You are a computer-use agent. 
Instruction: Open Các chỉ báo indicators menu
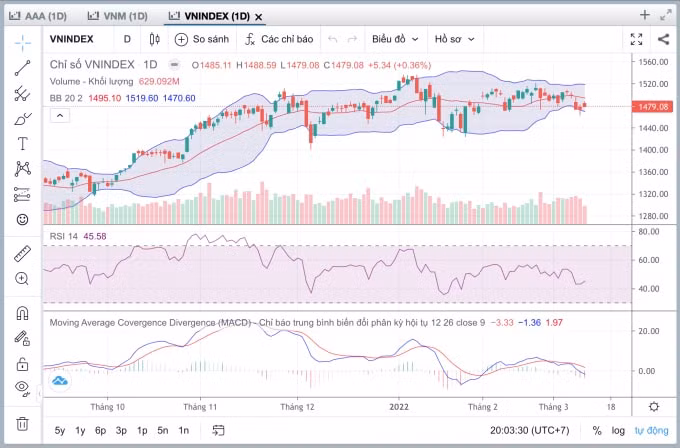click(279, 39)
